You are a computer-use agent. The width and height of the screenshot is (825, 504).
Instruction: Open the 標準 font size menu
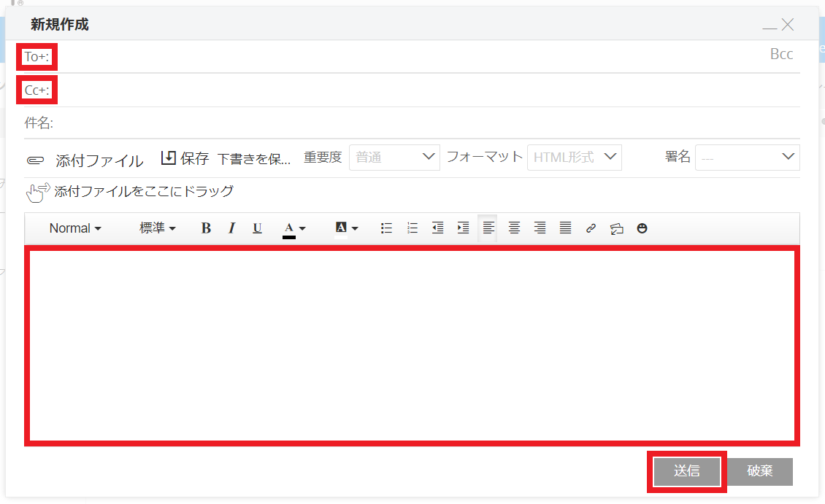point(158,228)
